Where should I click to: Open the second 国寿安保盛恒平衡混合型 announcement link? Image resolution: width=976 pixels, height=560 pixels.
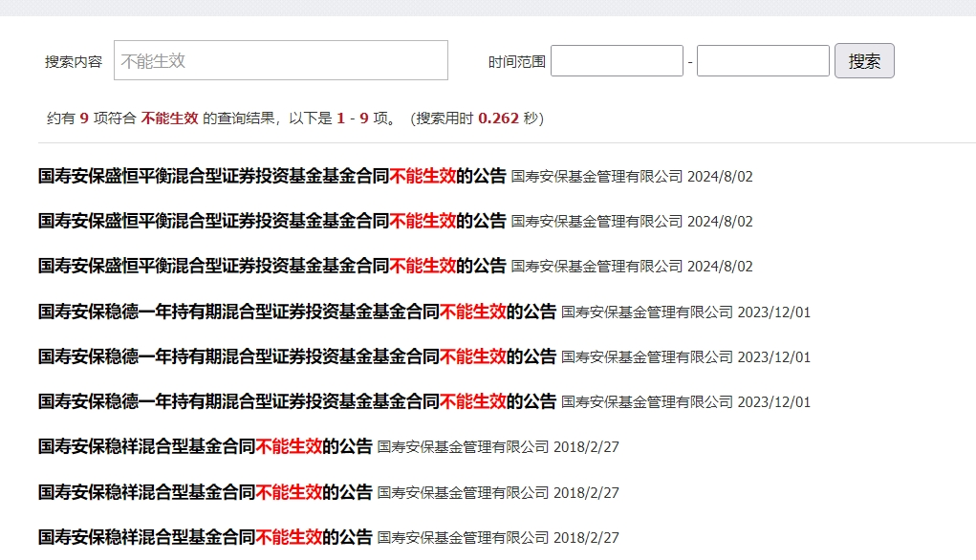pyautogui.click(x=272, y=221)
